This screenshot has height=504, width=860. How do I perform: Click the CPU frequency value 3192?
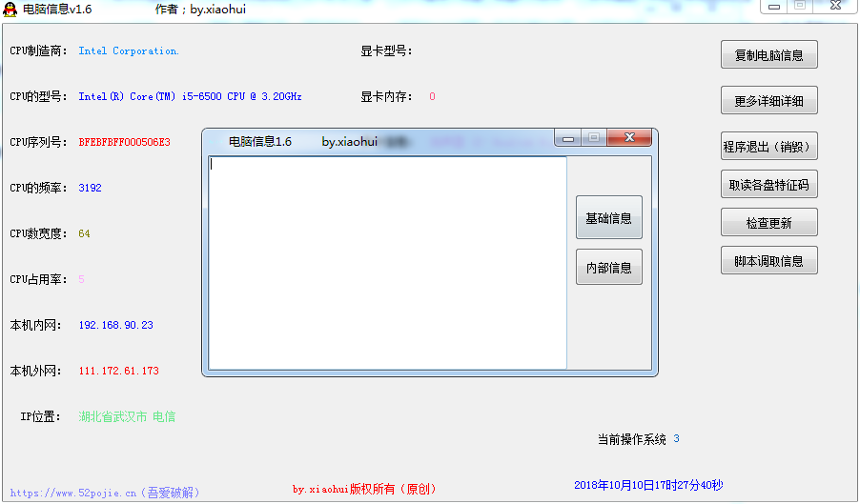pos(90,188)
